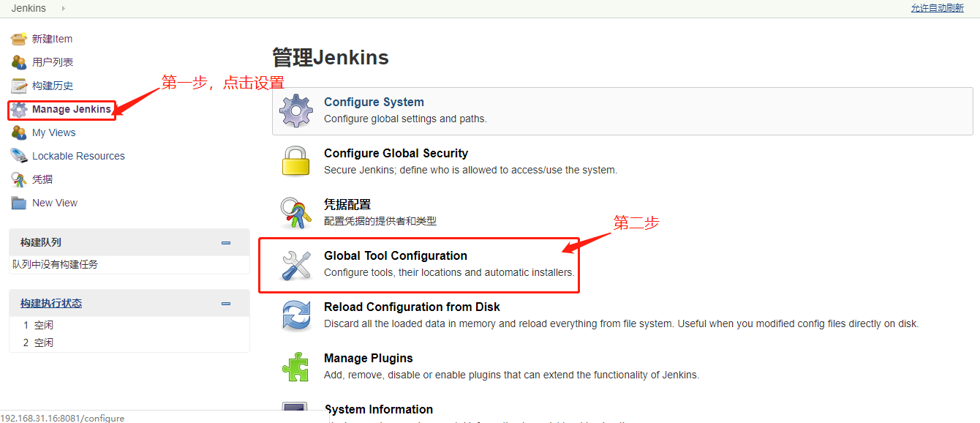980x423 pixels.
Task: Open the Lockable Resources link
Action: point(78,156)
